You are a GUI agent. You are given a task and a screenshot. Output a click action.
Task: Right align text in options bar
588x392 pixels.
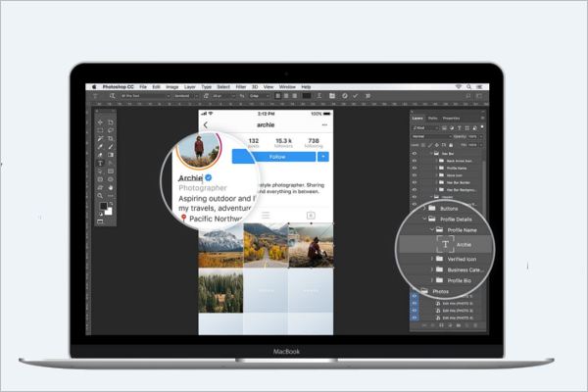294,96
